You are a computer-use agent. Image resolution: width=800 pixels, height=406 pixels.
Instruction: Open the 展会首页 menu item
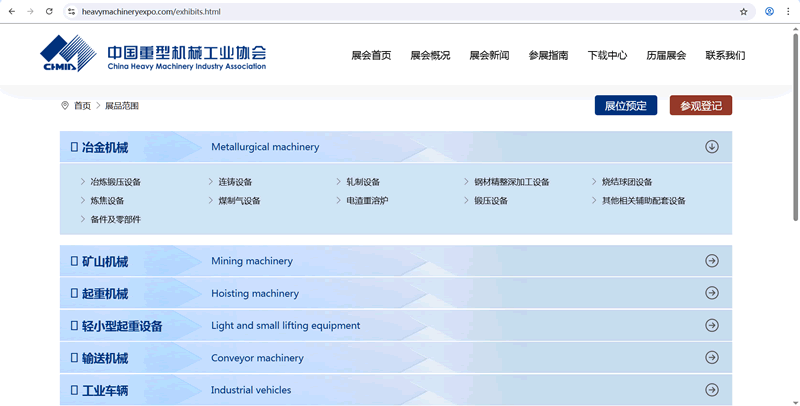pos(371,56)
